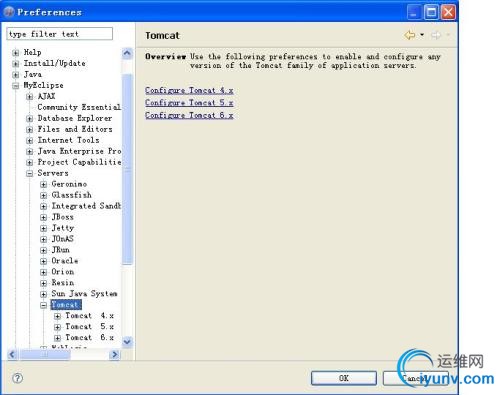
Task: Select the JBoss tree item
Action: (x=62, y=217)
